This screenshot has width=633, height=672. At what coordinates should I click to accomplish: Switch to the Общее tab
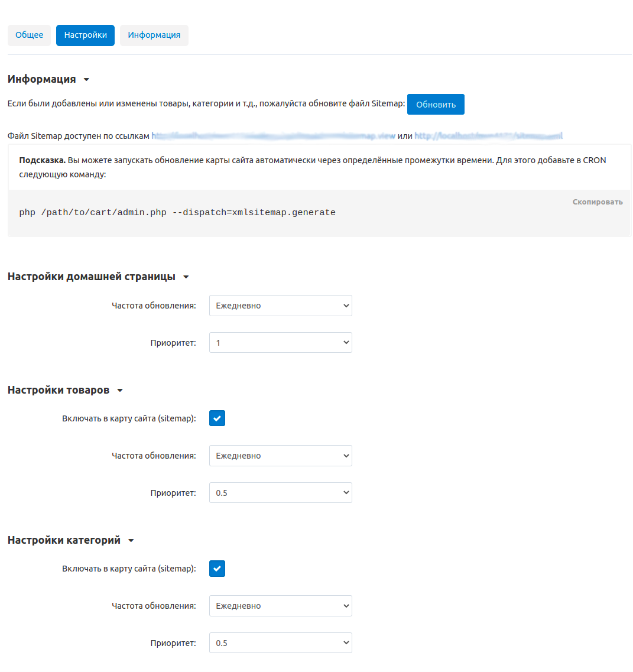(x=30, y=35)
